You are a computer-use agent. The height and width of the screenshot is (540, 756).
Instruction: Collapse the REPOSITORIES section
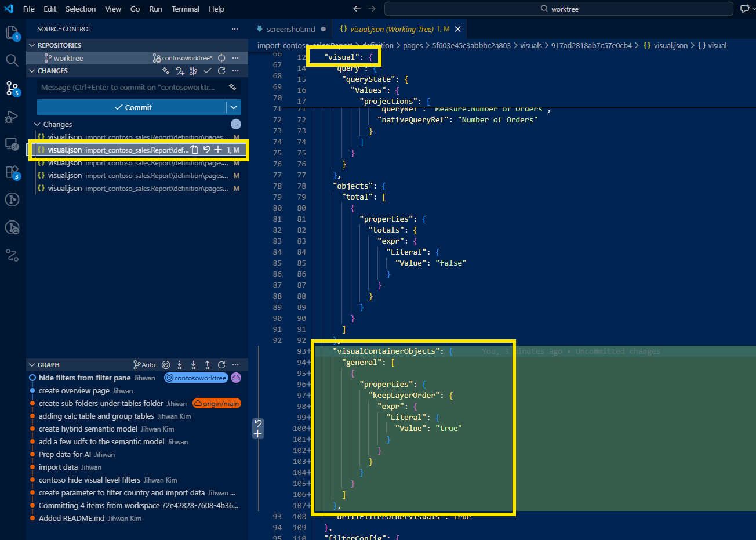(32, 45)
